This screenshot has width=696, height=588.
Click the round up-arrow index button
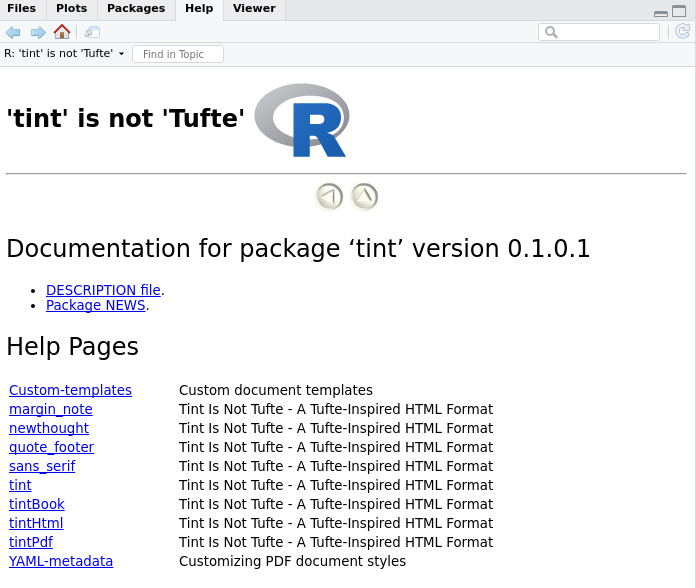(364, 197)
